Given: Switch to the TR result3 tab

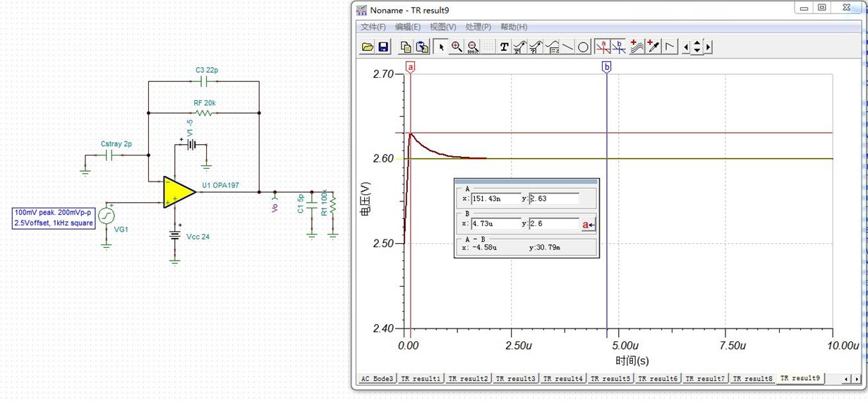Looking at the screenshot, I should [x=516, y=379].
